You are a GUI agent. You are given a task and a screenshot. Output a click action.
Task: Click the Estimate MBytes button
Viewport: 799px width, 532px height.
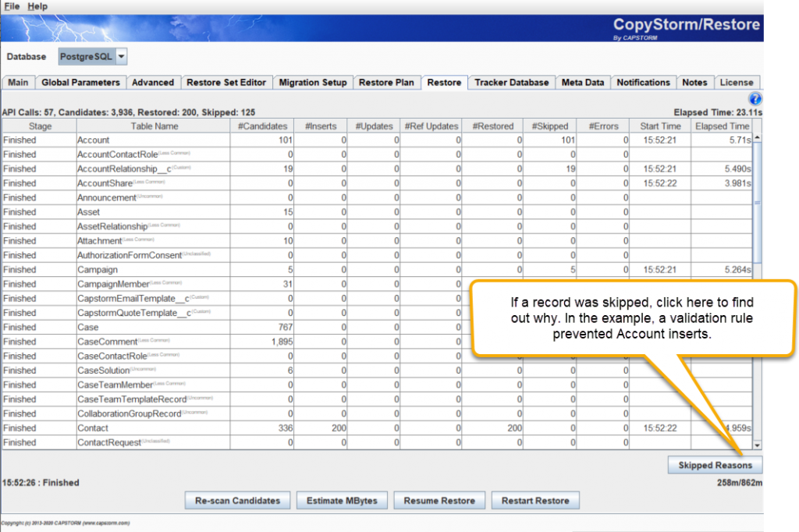point(342,501)
